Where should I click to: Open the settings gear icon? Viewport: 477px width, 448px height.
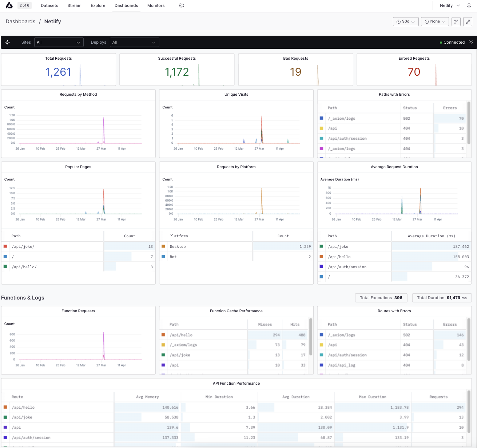[x=181, y=5]
